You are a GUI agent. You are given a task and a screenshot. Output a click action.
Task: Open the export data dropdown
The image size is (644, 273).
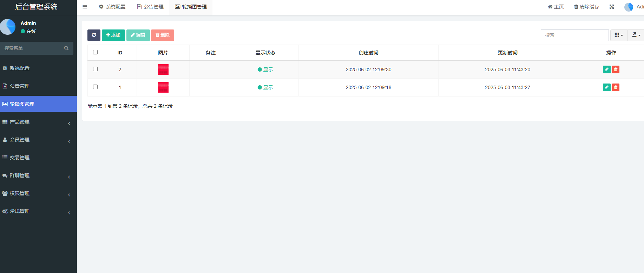pos(636,35)
